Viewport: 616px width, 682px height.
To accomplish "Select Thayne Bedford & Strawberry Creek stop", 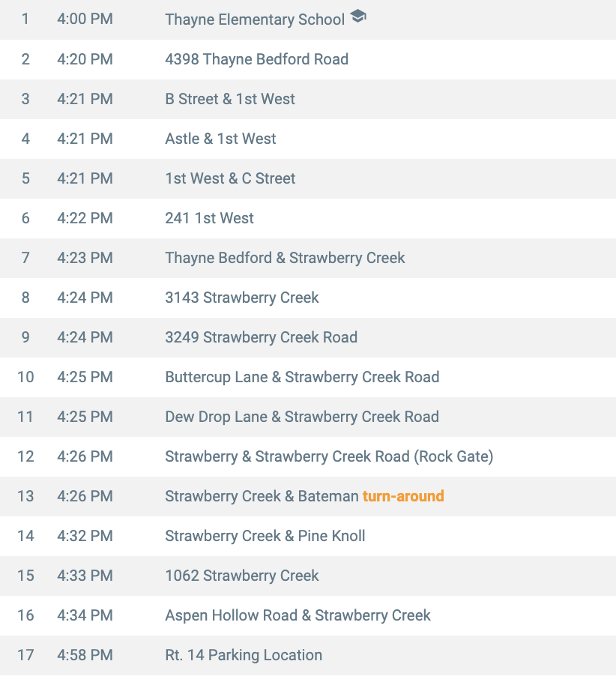I will pyautogui.click(x=285, y=258).
